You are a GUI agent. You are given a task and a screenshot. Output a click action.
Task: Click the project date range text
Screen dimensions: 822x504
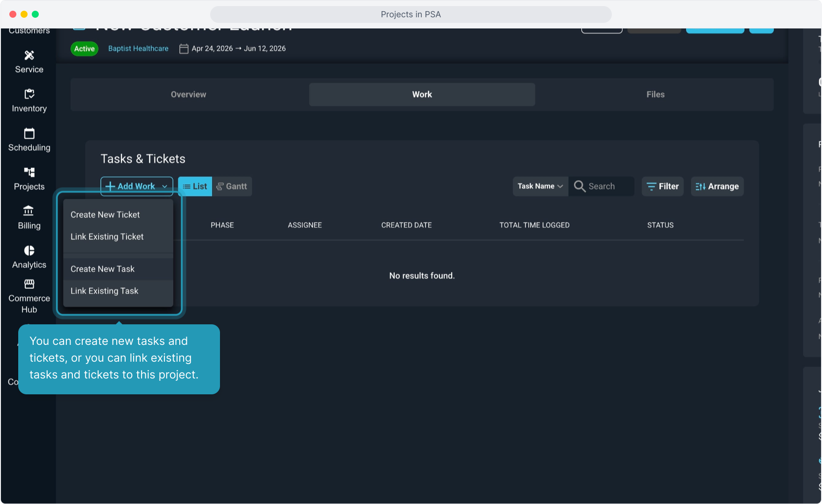[239, 49]
